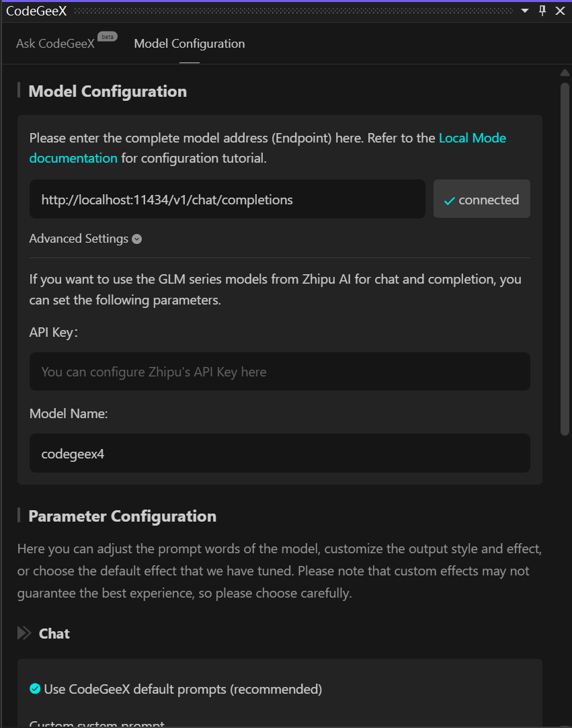Click the scroll-up arrow on the scrollbar

pos(565,73)
